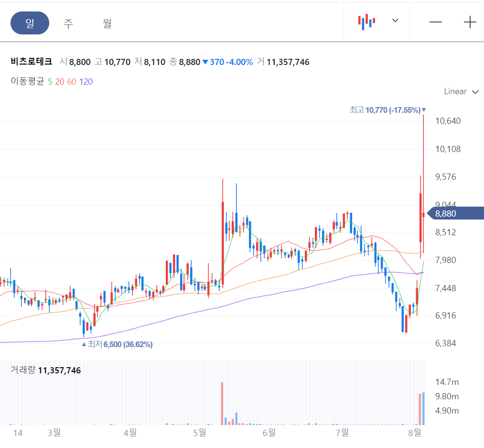
Task: Click the trading volume 11,357,746 in header
Action: 288,62
